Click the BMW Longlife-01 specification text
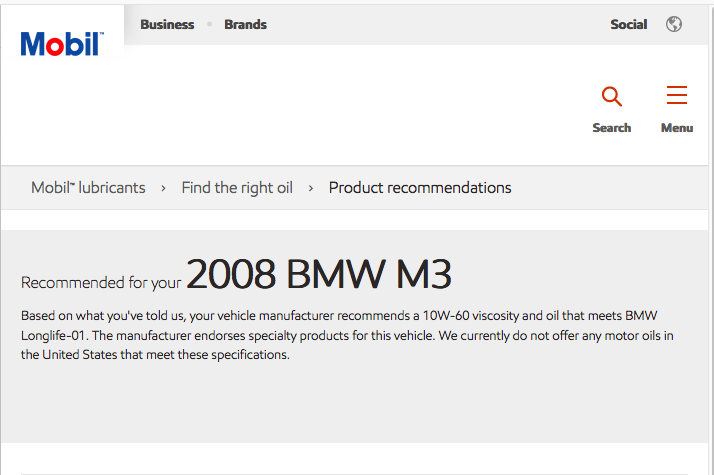Viewport: 714px width, 475px height. pos(339,326)
